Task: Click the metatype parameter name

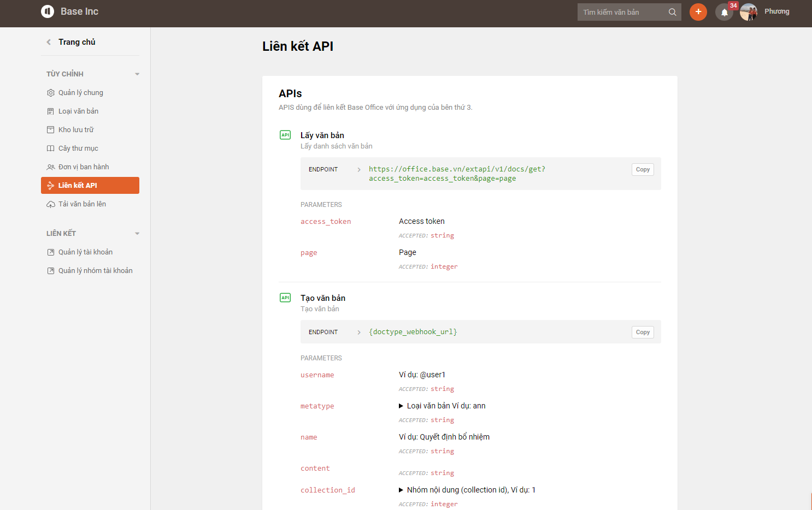Action: [x=317, y=406]
